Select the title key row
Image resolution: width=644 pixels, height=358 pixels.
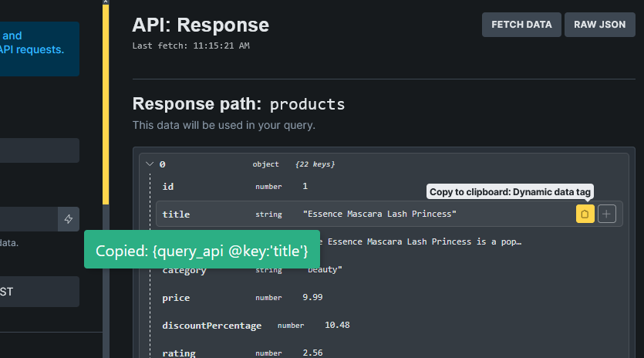click(x=389, y=214)
